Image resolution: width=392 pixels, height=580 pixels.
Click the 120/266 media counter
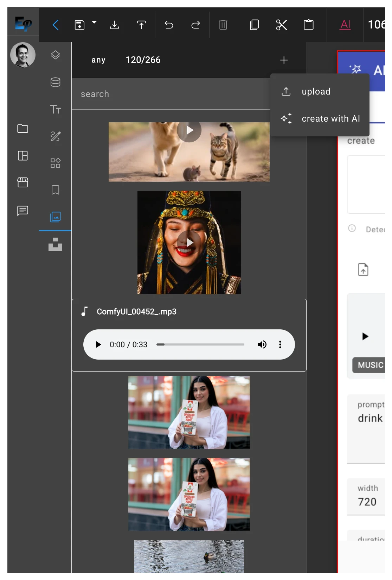[x=143, y=60]
